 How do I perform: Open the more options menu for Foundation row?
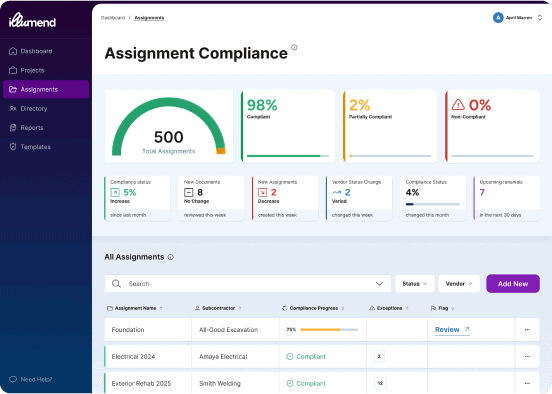pos(527,330)
